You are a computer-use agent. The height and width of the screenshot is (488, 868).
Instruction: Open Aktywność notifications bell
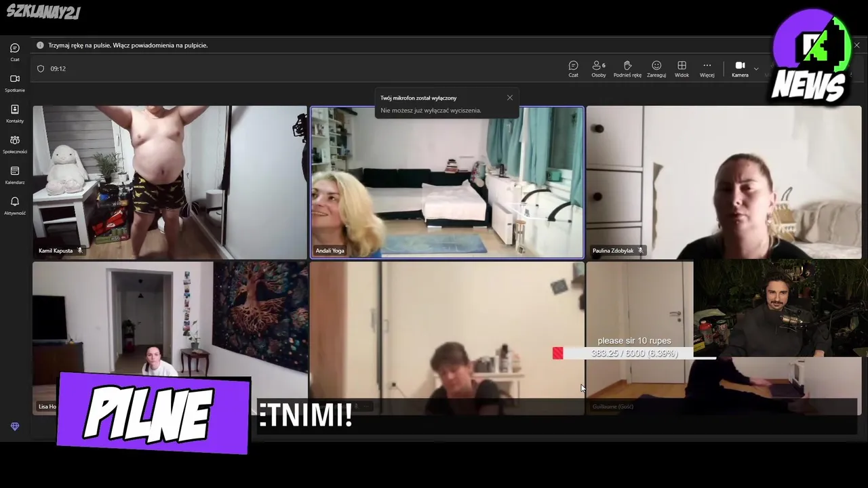(15, 205)
